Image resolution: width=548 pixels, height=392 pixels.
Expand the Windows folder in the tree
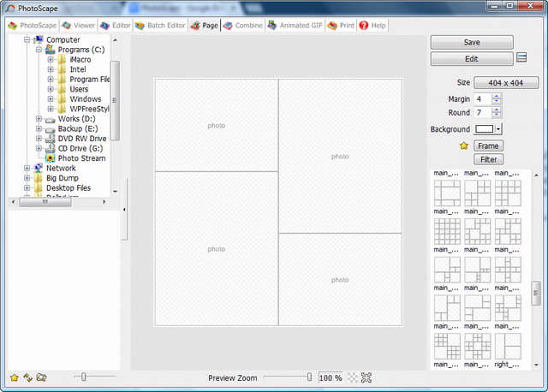tap(51, 99)
